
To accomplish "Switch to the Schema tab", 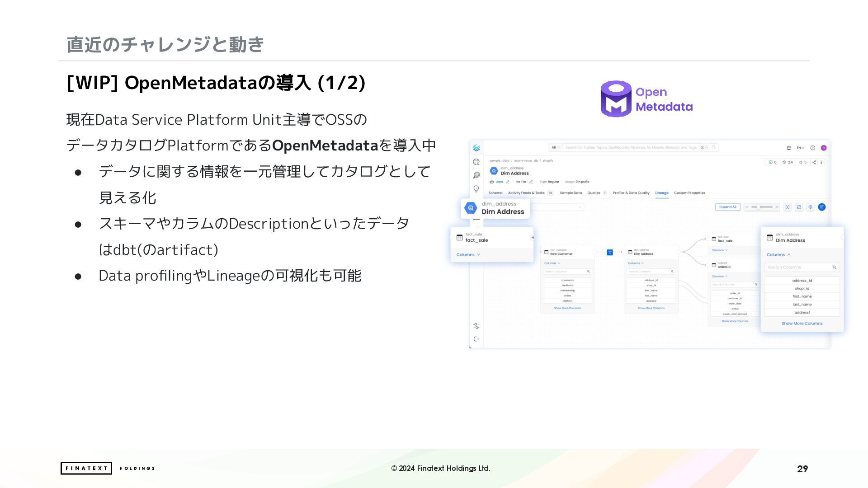I will (x=495, y=193).
